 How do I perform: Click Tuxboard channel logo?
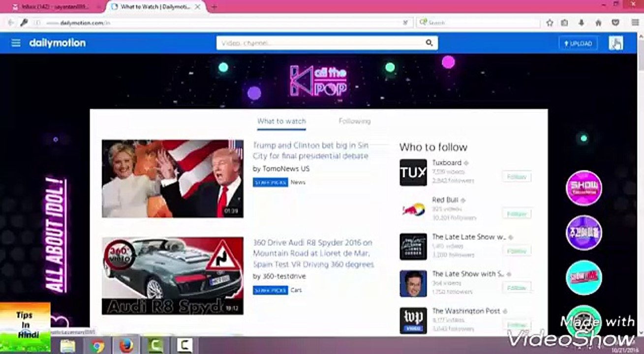point(413,173)
